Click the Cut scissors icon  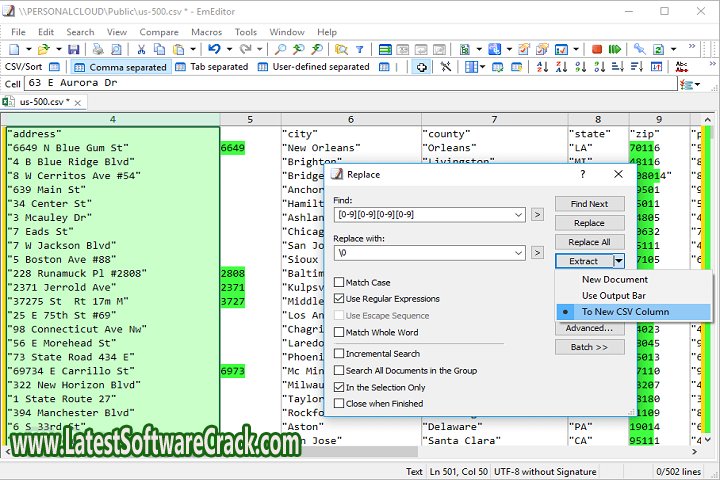[x=143, y=49]
